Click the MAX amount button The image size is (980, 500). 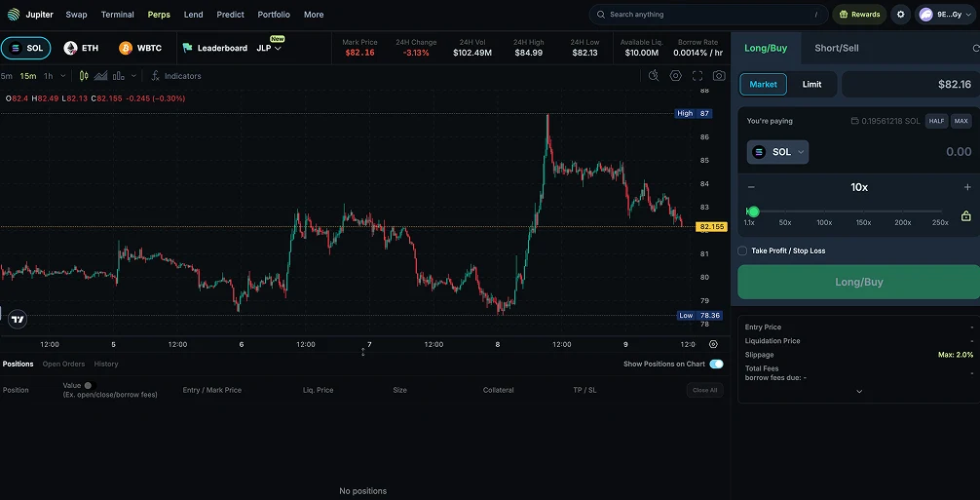click(x=961, y=121)
